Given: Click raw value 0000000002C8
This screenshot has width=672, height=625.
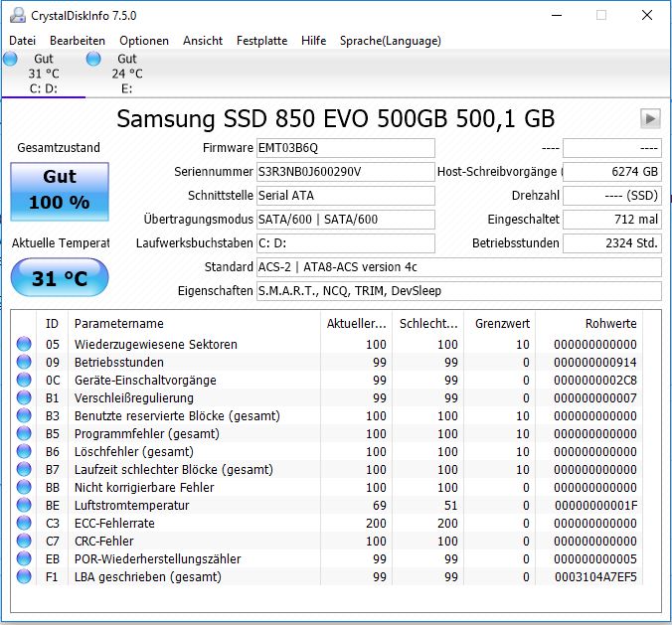Looking at the screenshot, I should (x=595, y=381).
